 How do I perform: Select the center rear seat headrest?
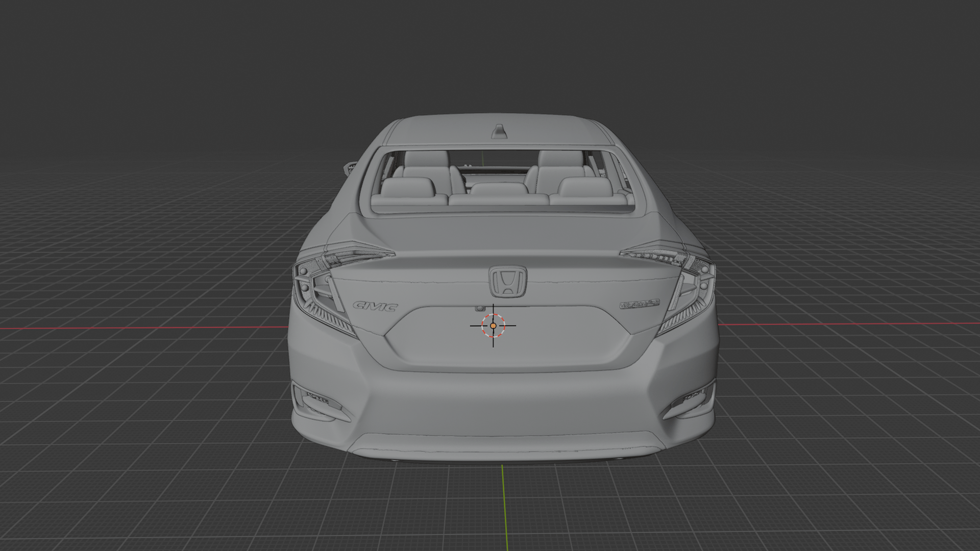click(499, 189)
